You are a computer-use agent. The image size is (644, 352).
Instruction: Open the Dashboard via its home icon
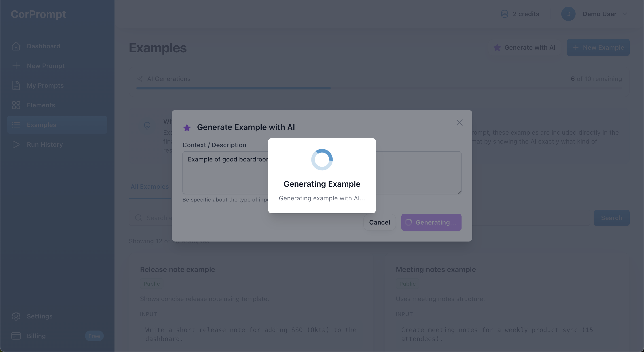16,46
